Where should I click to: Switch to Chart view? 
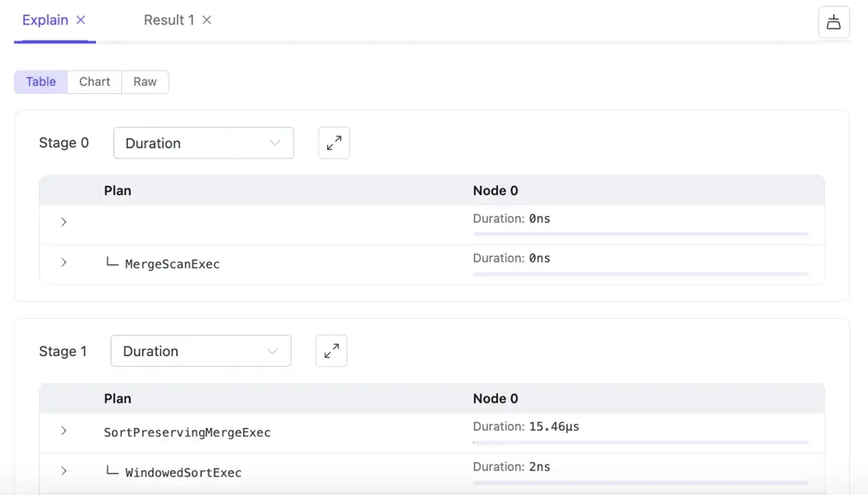pyautogui.click(x=94, y=81)
